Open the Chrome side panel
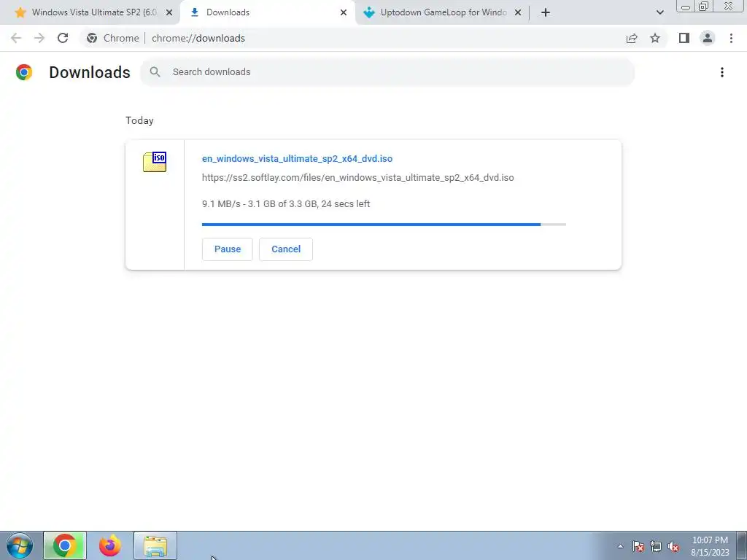This screenshot has height=560, width=747. point(684,38)
